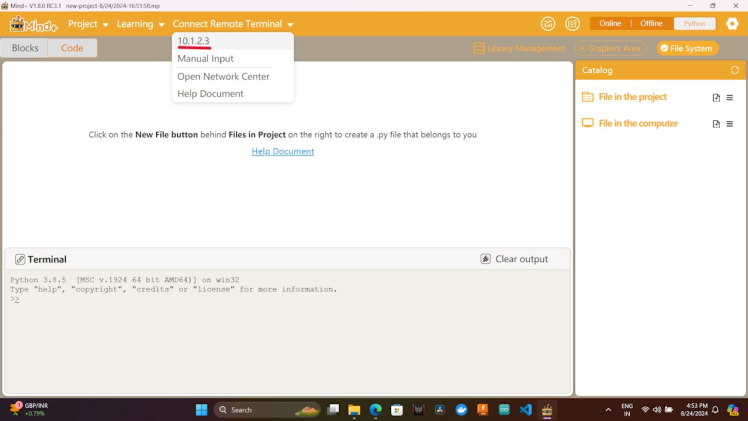Open Library Management
This screenshot has width=748, height=421.
pos(518,48)
